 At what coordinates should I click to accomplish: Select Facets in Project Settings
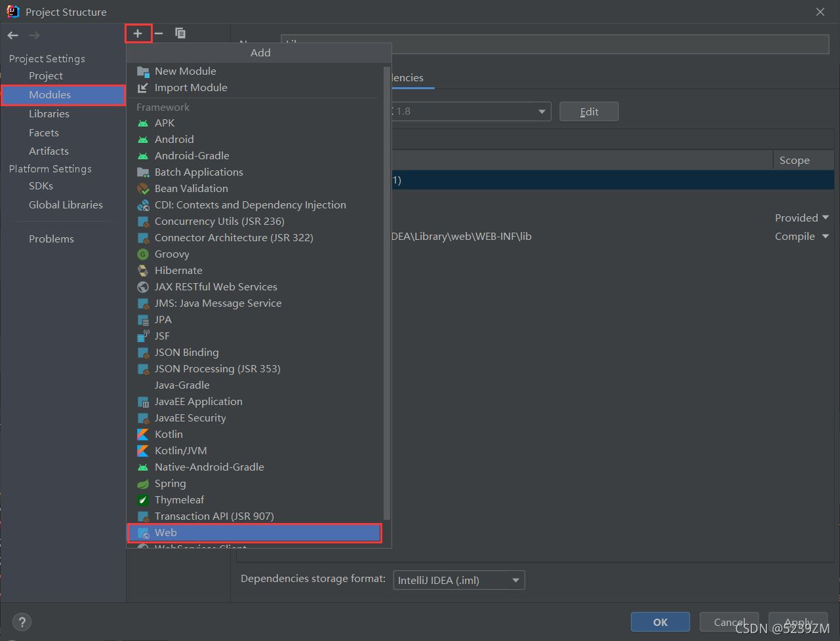(x=44, y=133)
